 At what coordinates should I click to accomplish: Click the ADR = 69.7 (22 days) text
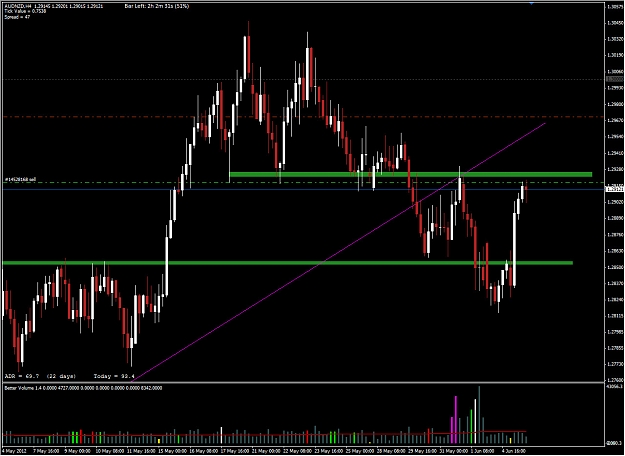tap(40, 376)
